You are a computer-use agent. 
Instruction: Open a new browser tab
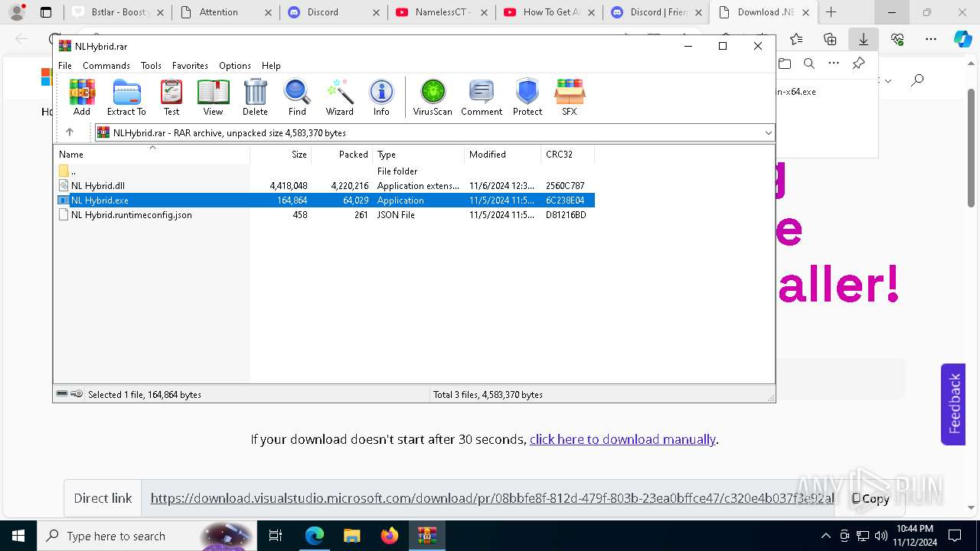pos(831,12)
